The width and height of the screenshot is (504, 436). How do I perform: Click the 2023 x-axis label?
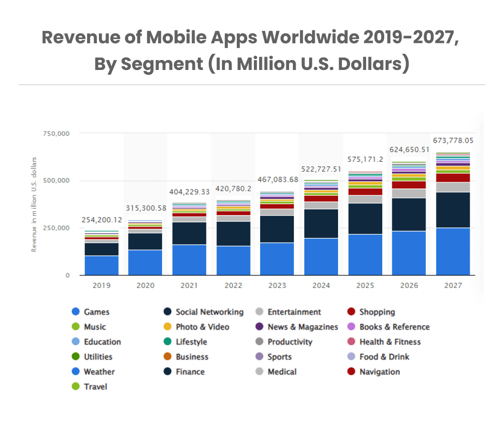(x=277, y=286)
